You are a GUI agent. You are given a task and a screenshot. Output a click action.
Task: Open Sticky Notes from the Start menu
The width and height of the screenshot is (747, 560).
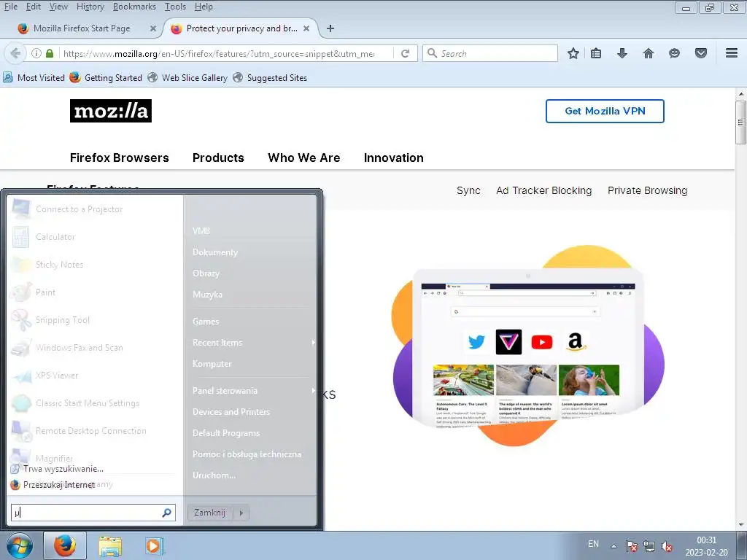coord(94,264)
